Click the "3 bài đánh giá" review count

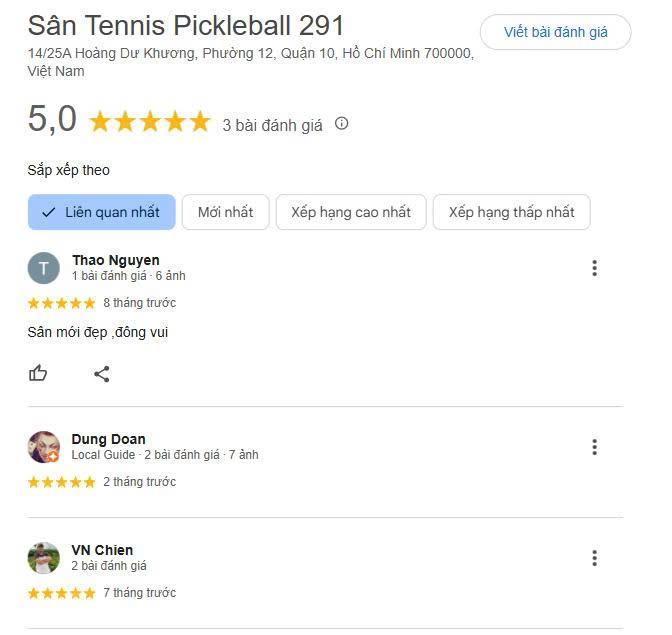(272, 125)
